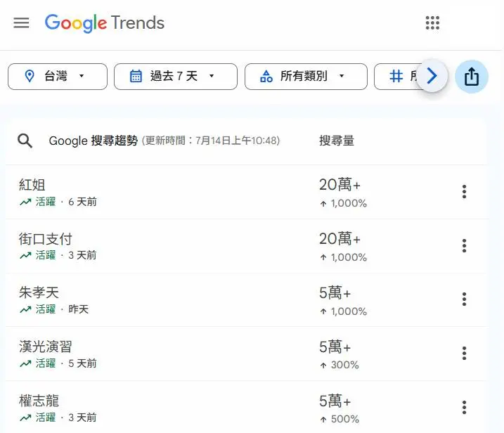Viewport: 504px width, 433px height.
Task: Open the partially hidden hashtag filter
Action: click(x=399, y=77)
